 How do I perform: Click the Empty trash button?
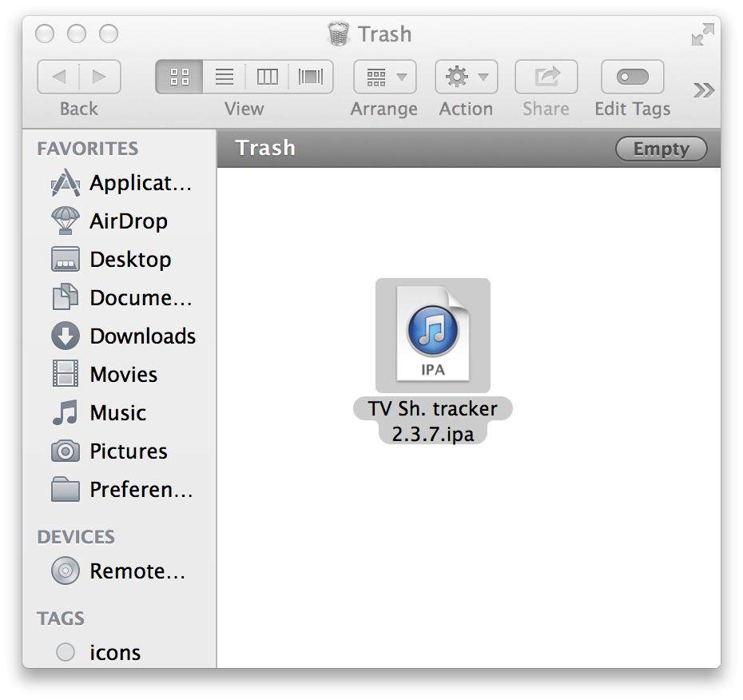pyautogui.click(x=662, y=149)
